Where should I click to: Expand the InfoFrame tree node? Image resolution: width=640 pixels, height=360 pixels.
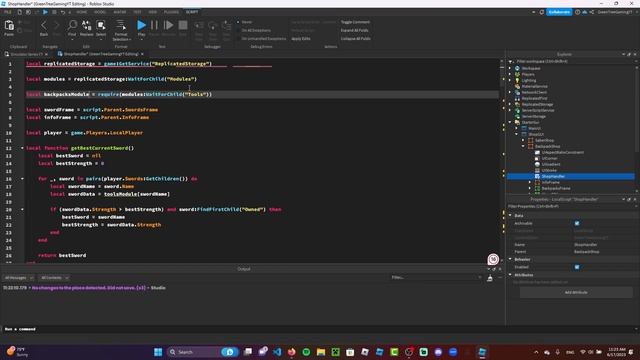pyautogui.click(x=530, y=182)
